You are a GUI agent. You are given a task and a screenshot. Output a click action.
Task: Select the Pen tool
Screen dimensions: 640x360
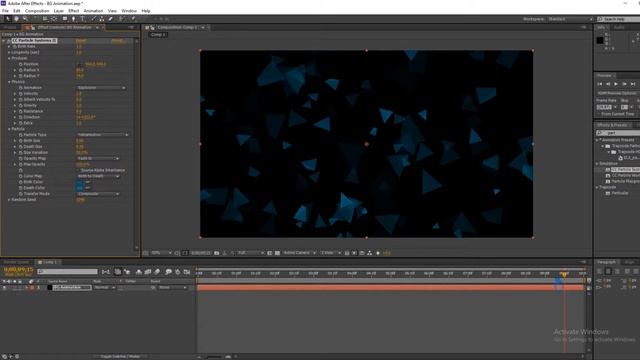pyautogui.click(x=73, y=19)
